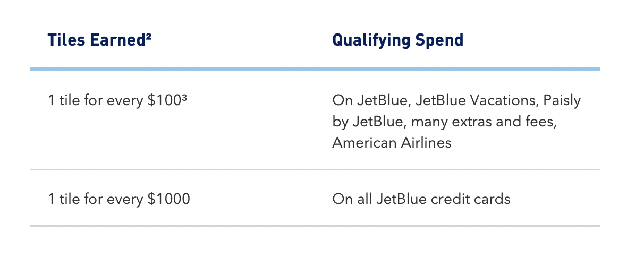The width and height of the screenshot is (644, 274).
Task: Select the Qualifying Spend column header
Action: pyautogui.click(x=397, y=40)
